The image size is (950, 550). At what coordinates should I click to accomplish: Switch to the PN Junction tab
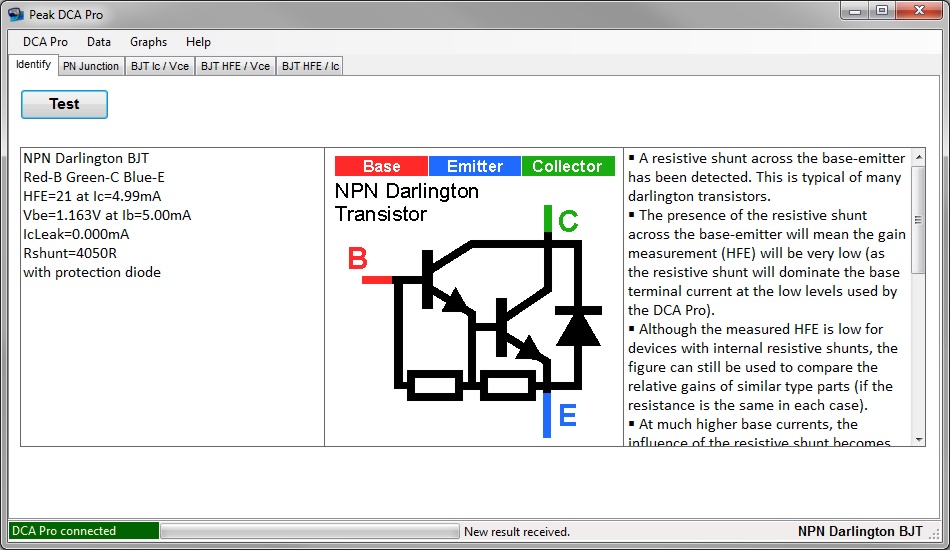point(91,66)
